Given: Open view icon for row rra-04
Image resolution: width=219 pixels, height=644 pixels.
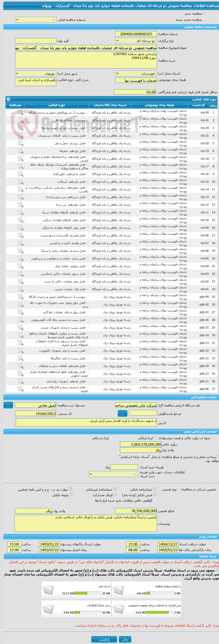Looking at the screenshot, I should tap(20, 266).
